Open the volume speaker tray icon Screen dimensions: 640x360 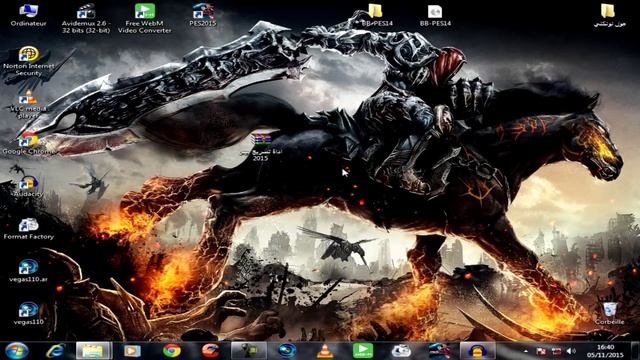point(571,351)
